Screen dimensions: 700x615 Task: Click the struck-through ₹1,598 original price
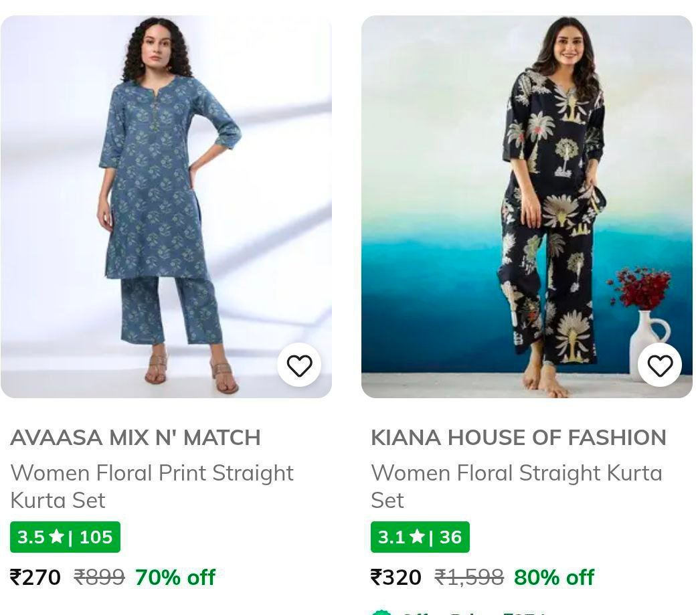click(x=469, y=577)
